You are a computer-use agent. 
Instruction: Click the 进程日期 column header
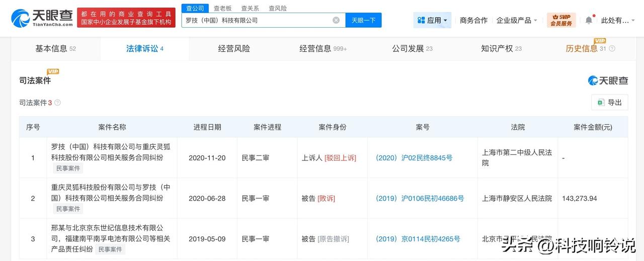click(x=207, y=127)
